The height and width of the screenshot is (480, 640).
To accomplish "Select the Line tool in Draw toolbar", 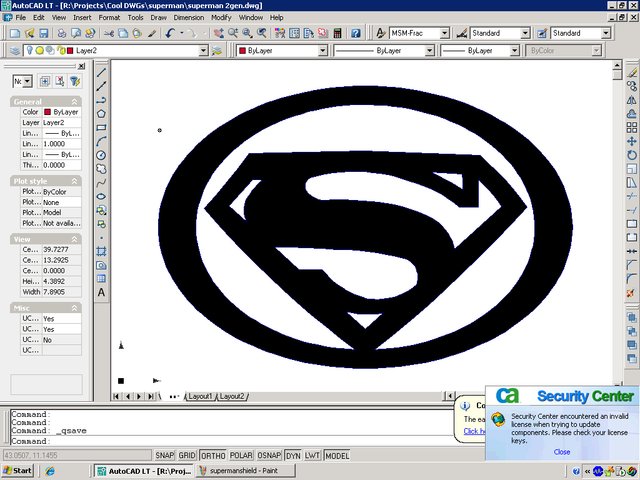I will tap(101, 73).
